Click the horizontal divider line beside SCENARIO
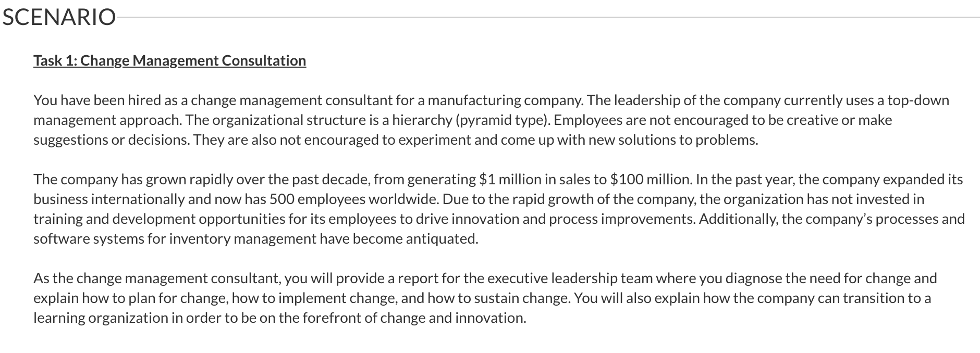The image size is (980, 353). [547, 17]
